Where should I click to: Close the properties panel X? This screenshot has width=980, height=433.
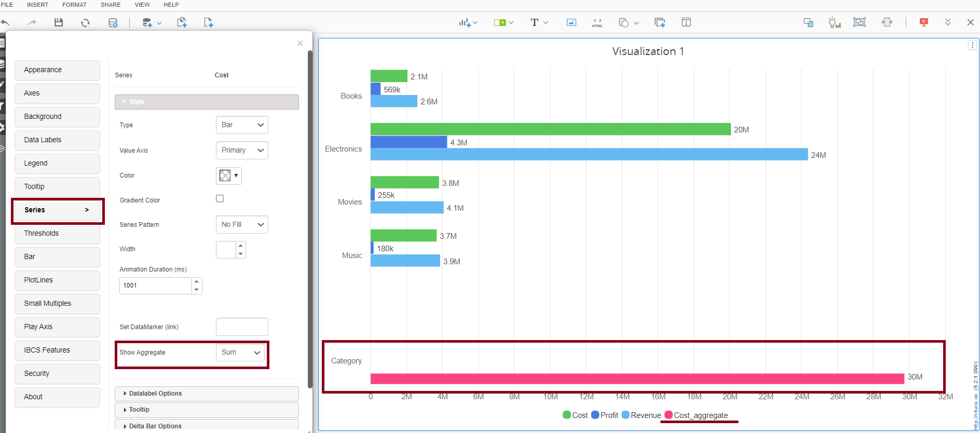point(300,43)
